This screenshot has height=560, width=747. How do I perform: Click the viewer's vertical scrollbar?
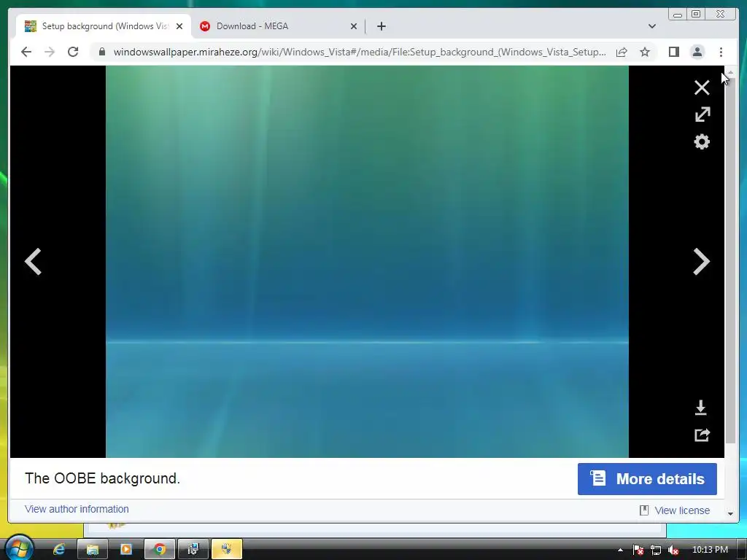point(730,261)
